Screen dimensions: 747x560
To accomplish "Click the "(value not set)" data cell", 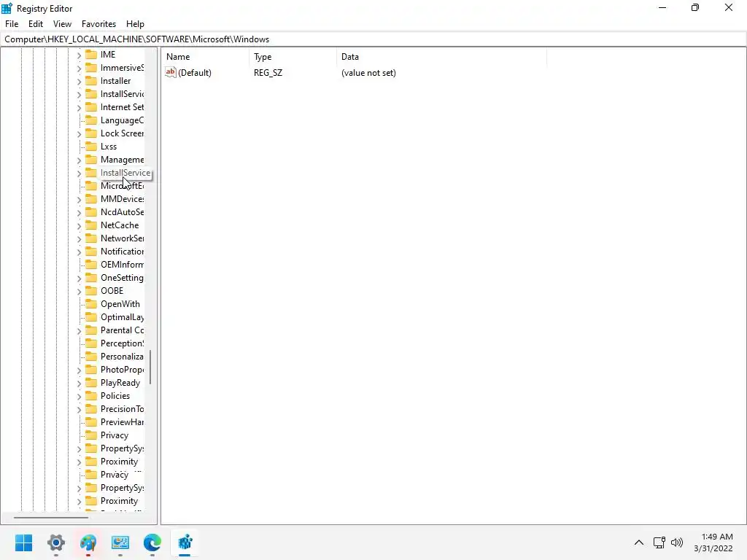I will tap(368, 73).
